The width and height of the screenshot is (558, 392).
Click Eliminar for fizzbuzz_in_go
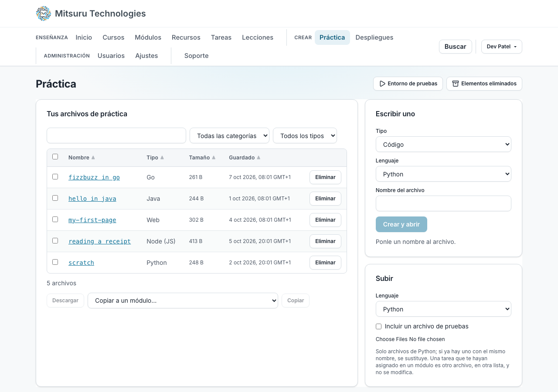pos(325,177)
